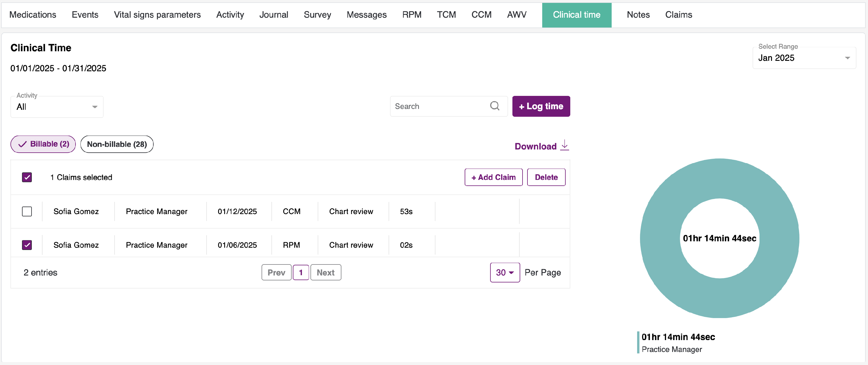868x365 pixels.
Task: Uncheck the 01/06/2025 RPM entry checkbox
Action: pyautogui.click(x=27, y=245)
